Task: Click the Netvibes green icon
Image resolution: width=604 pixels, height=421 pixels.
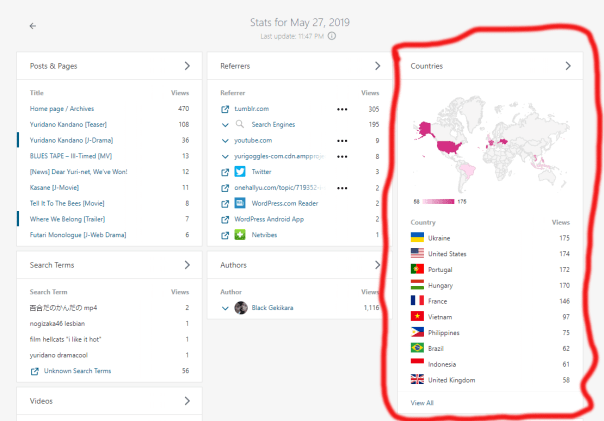Action: coord(240,234)
